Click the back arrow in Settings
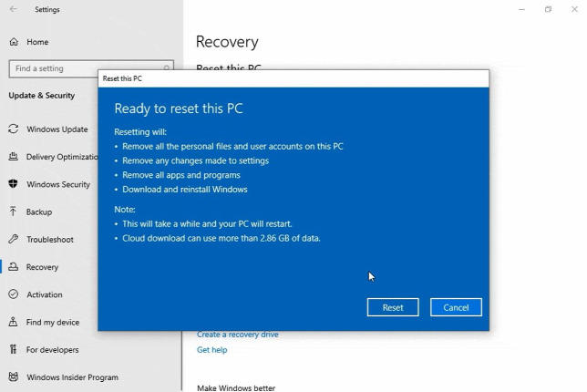Viewport: 587px width, 392px height. point(14,10)
